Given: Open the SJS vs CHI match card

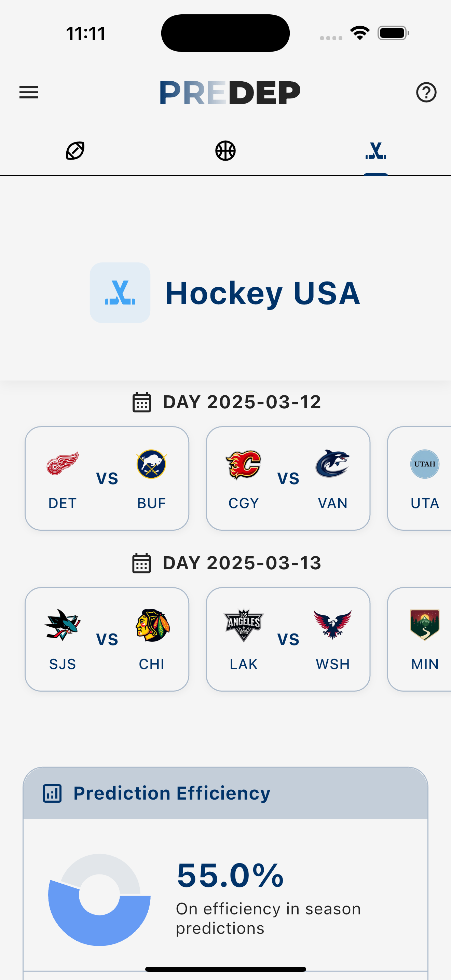Looking at the screenshot, I should click(107, 639).
